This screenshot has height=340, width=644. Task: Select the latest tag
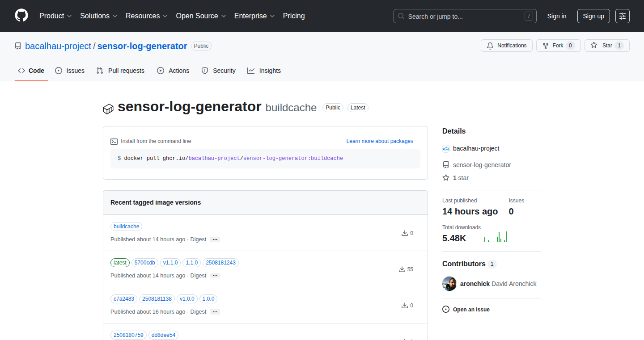click(x=120, y=263)
